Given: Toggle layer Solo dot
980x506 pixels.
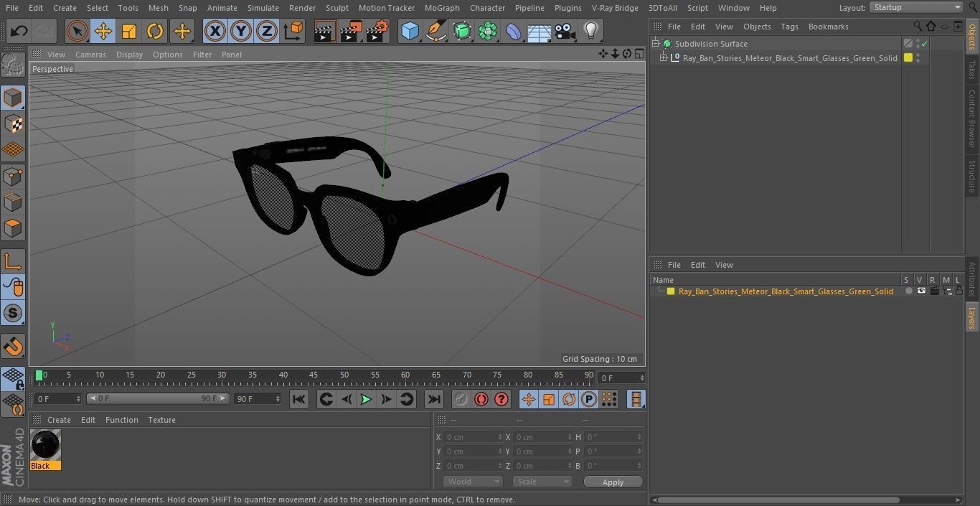Looking at the screenshot, I should coord(908,291).
